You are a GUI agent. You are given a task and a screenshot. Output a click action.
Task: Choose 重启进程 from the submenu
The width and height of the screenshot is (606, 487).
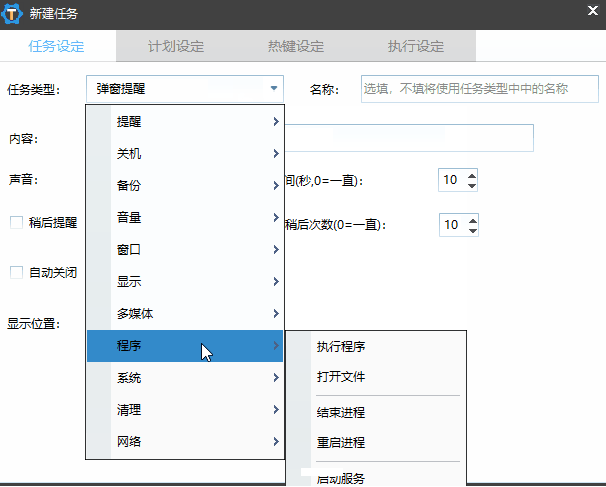376,442
